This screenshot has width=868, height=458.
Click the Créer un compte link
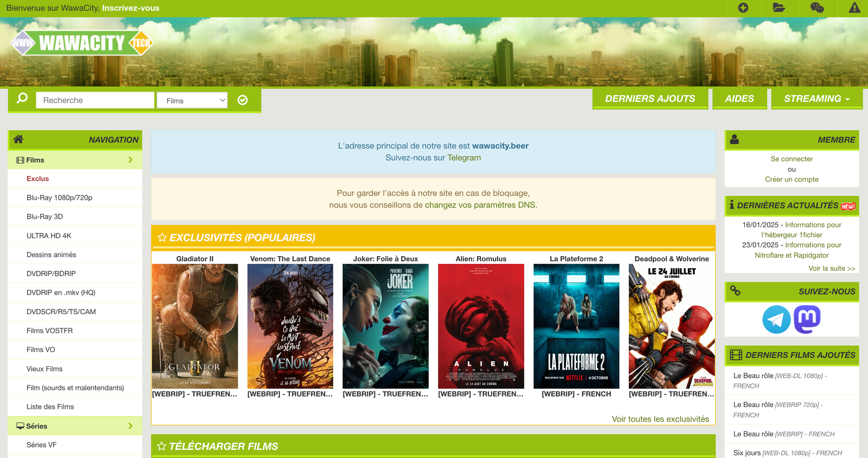pos(792,179)
